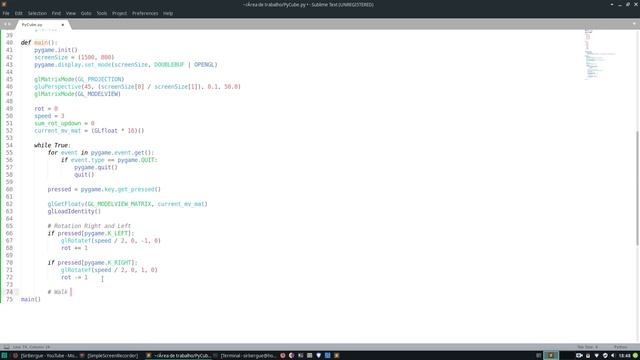Click 'glMatrixMode(GL_MODELVIEW)' line

pos(78,94)
